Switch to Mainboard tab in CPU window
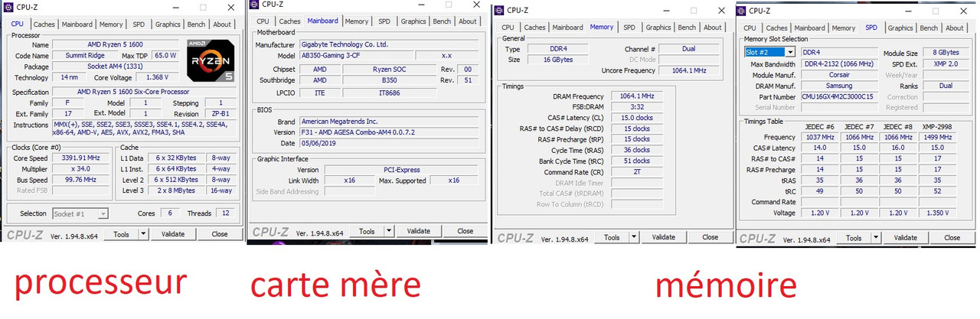 pos(77,24)
